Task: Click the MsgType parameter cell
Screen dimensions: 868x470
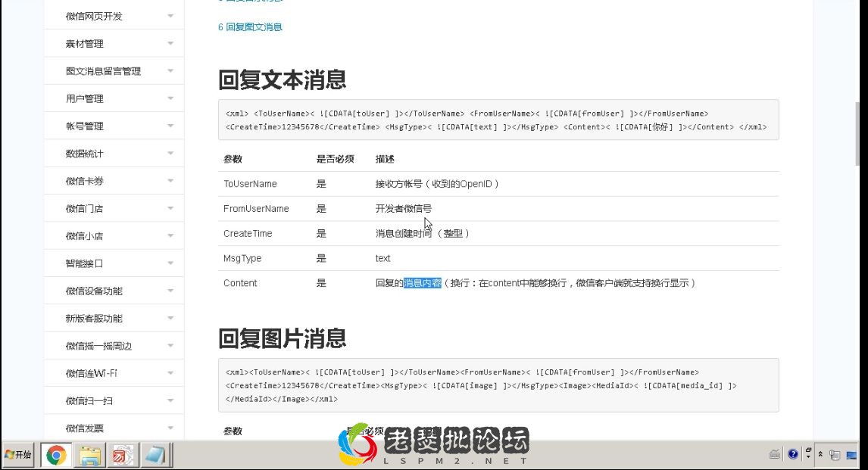Action: pos(242,258)
